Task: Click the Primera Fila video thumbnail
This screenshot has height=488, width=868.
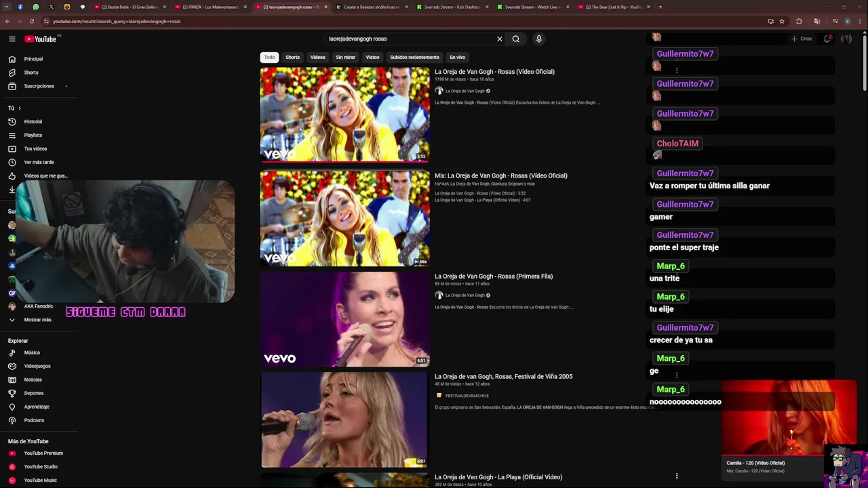Action: [x=345, y=319]
